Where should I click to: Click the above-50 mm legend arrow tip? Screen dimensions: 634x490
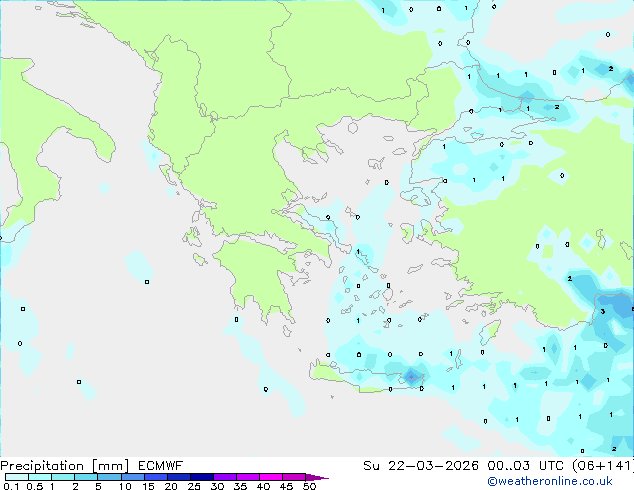pyautogui.click(x=317, y=477)
